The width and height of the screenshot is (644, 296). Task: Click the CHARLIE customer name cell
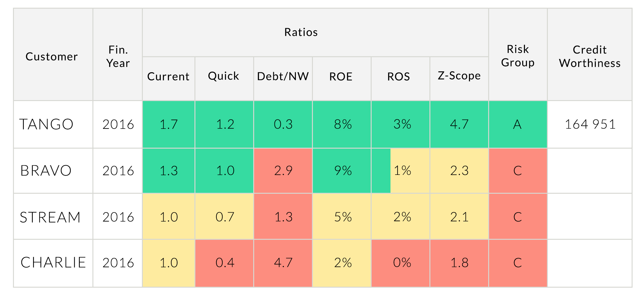[53, 263]
